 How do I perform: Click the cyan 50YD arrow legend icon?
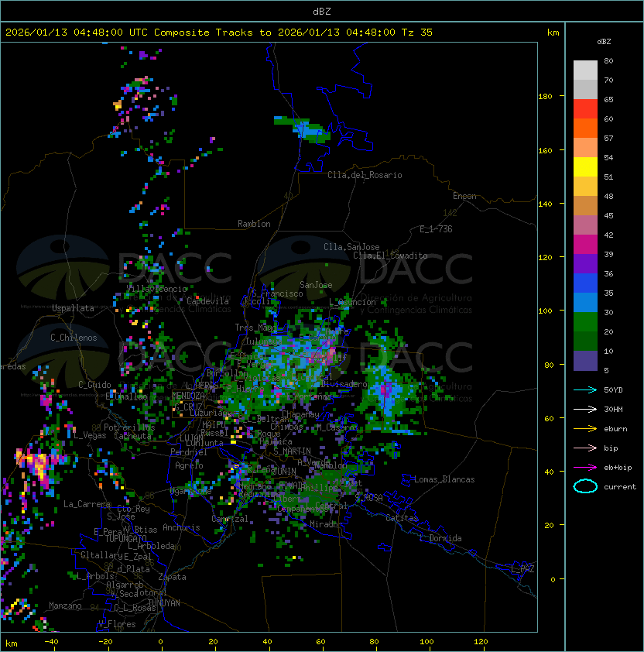pyautogui.click(x=585, y=389)
